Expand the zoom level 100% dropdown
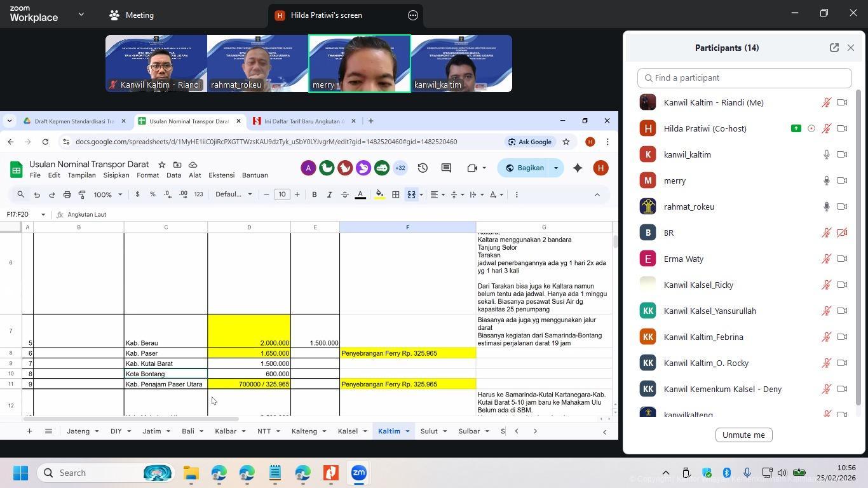Viewport: 868px width, 488px height. tap(108, 194)
